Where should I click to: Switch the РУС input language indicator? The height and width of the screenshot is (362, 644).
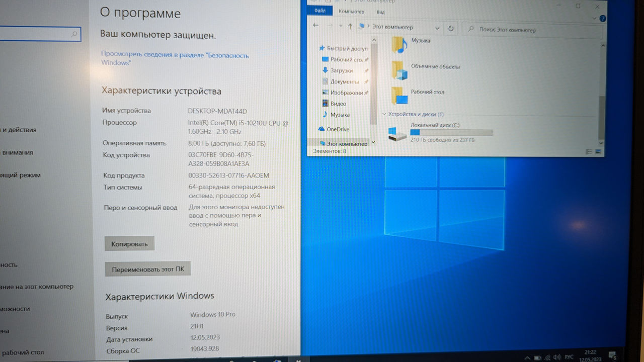click(x=569, y=357)
